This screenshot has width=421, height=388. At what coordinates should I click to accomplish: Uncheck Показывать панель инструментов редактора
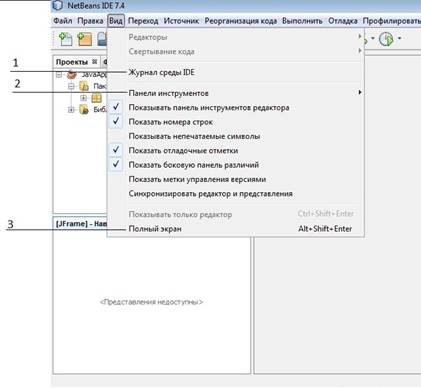click(116, 107)
